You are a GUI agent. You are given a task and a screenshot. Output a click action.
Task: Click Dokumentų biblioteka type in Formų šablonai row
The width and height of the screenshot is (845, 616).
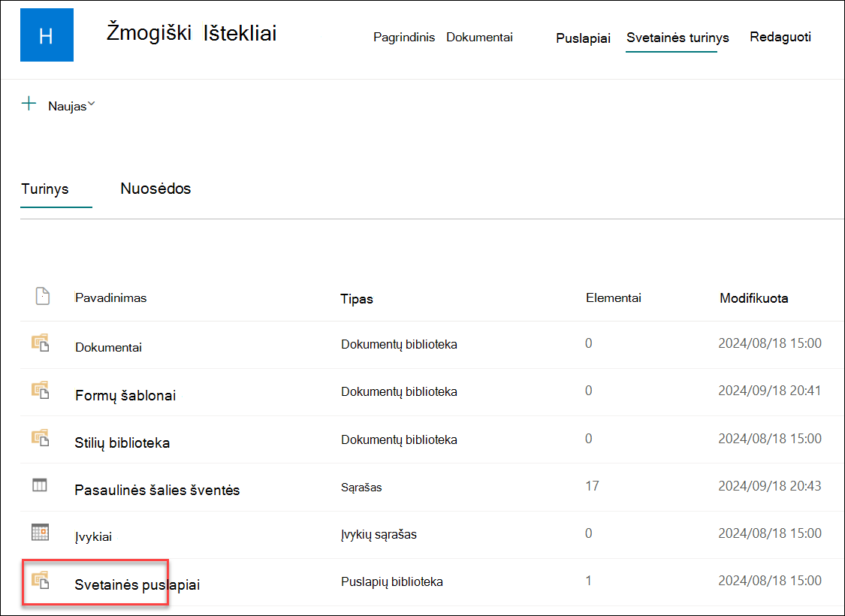[400, 392]
